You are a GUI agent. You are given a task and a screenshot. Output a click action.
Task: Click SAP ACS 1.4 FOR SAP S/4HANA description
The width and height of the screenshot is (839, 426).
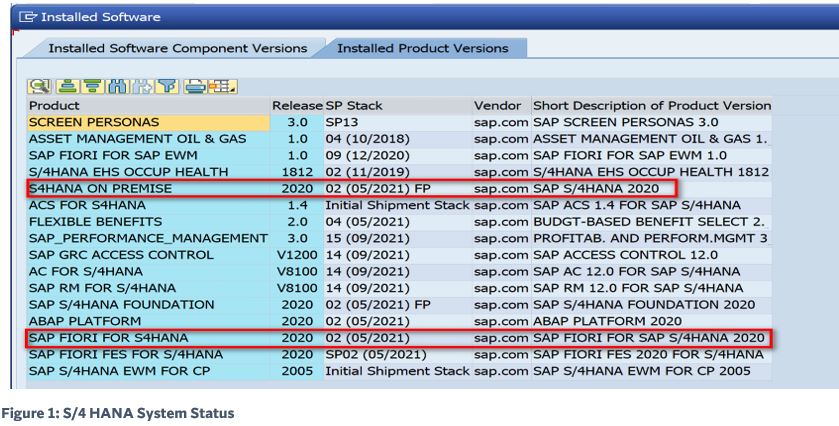651,205
